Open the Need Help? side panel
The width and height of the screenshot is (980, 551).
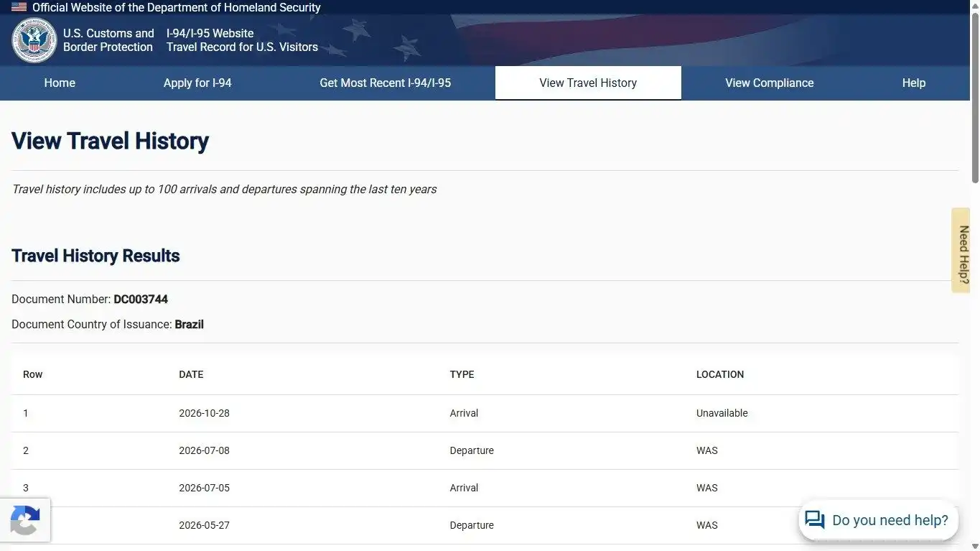coord(961,251)
